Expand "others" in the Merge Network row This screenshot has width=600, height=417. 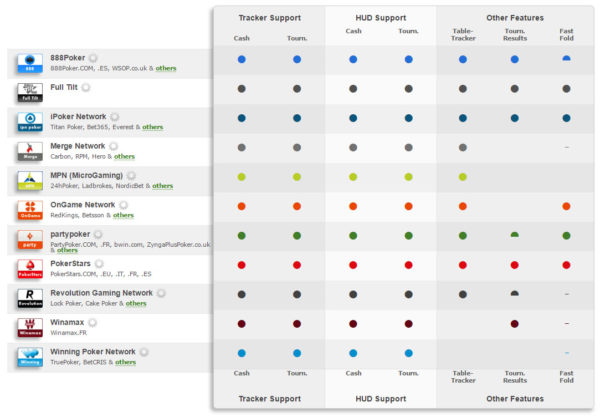(124, 157)
